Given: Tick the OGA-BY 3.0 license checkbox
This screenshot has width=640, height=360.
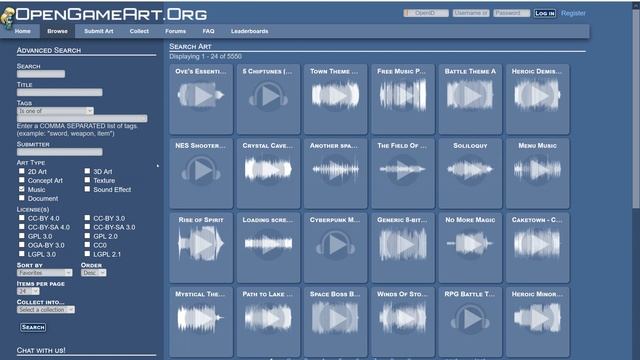Looking at the screenshot, I should (22, 245).
